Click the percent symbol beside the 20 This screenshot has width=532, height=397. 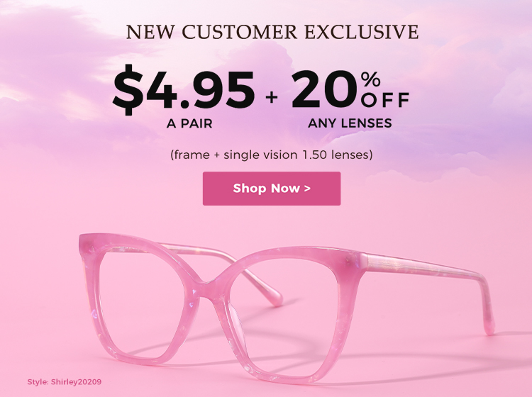(370, 79)
